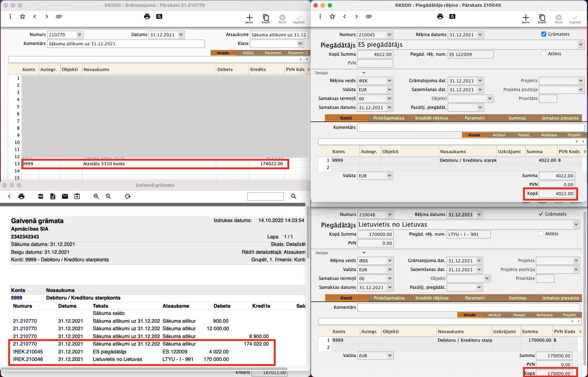588x377 pixels.
Task: Export the Galvenā grāmata report to PDF
Action: [x=41, y=196]
